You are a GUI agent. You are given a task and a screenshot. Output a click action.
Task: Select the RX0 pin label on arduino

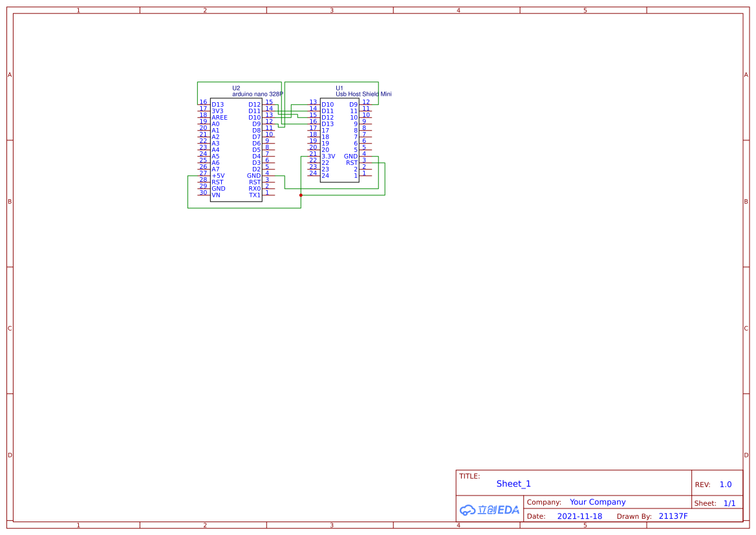tap(255, 189)
